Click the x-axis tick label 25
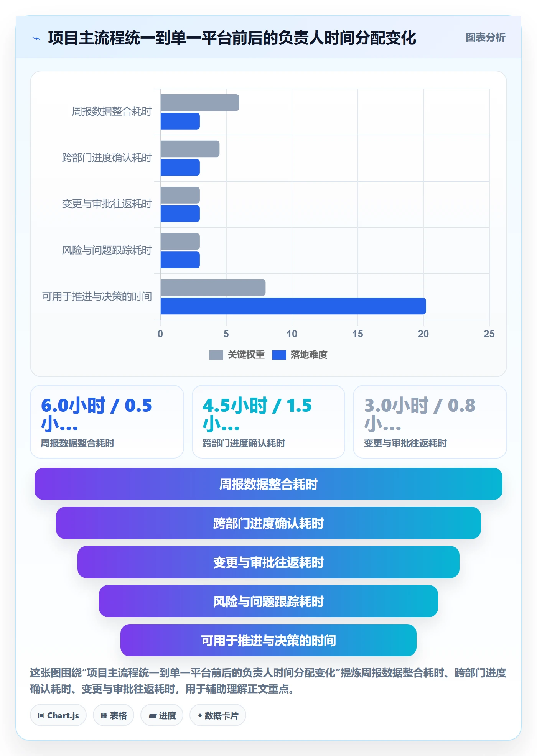Screen dimensions: 537x756 coord(489,334)
